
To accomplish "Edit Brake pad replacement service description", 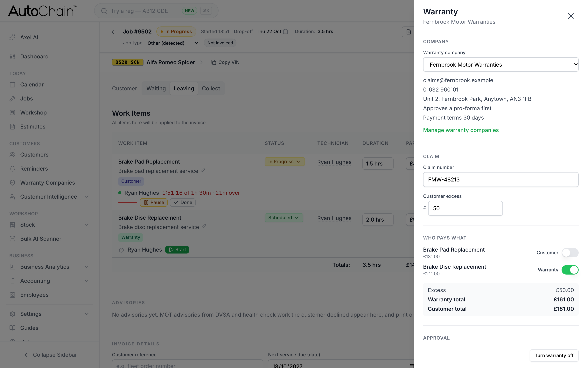I will [203, 170].
